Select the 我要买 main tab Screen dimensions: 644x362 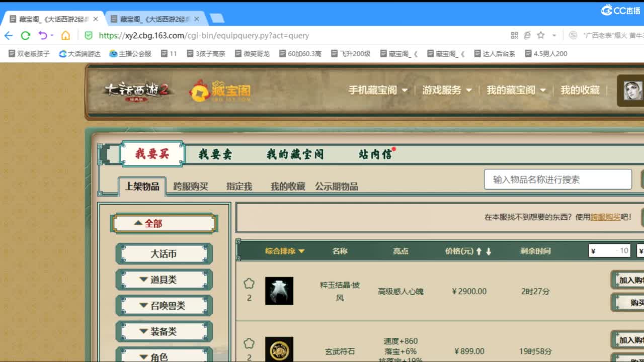[x=152, y=154]
